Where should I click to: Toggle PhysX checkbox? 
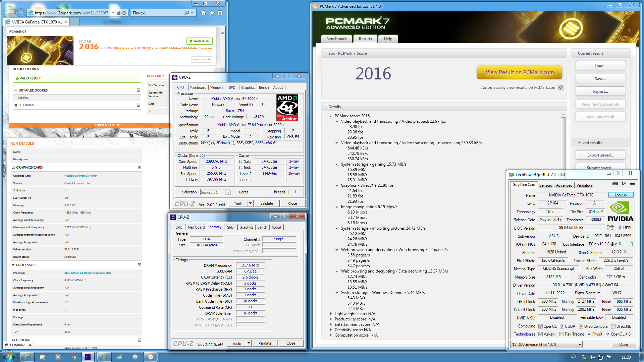[x=589, y=334]
